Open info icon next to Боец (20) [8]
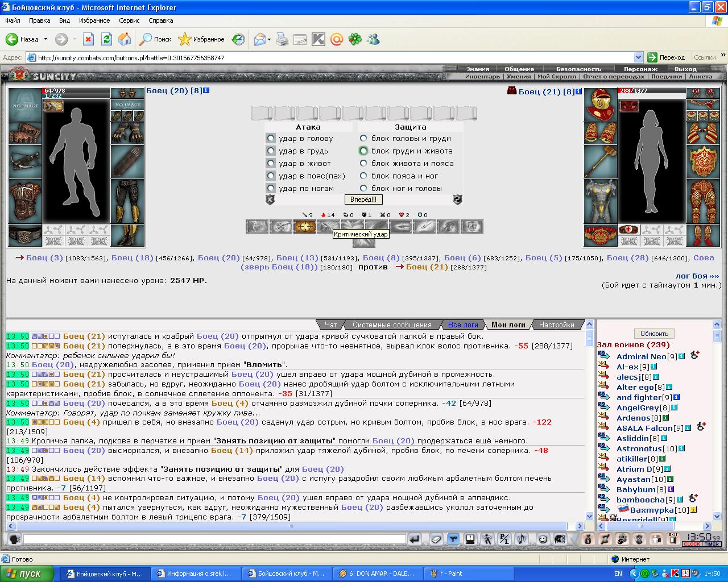Viewport: 728px width, 582px height. pyautogui.click(x=206, y=90)
